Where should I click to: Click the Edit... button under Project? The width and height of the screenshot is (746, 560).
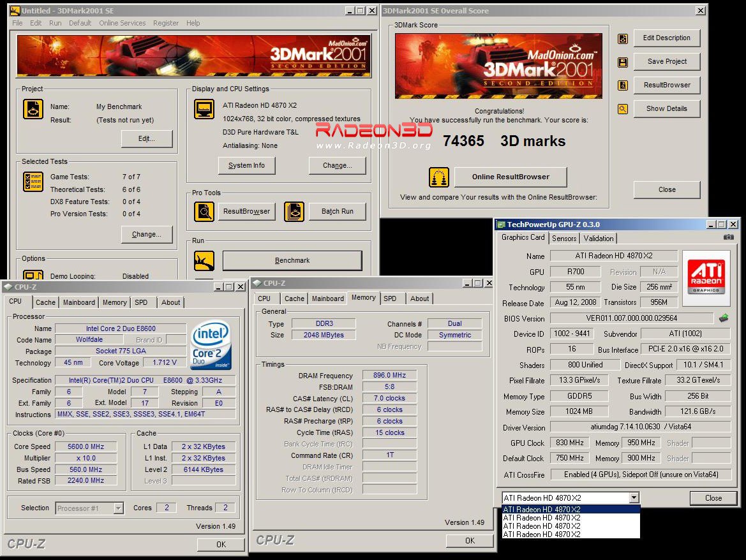click(x=147, y=138)
